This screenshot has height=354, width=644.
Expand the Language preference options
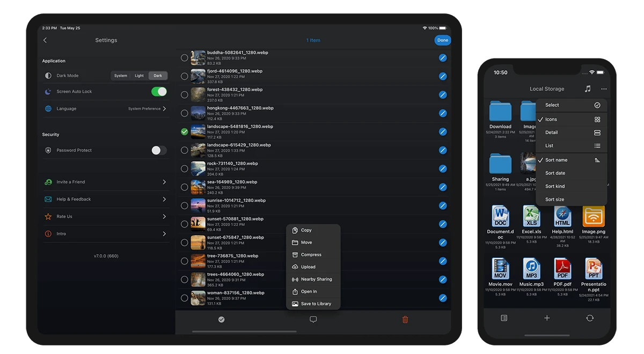[165, 108]
